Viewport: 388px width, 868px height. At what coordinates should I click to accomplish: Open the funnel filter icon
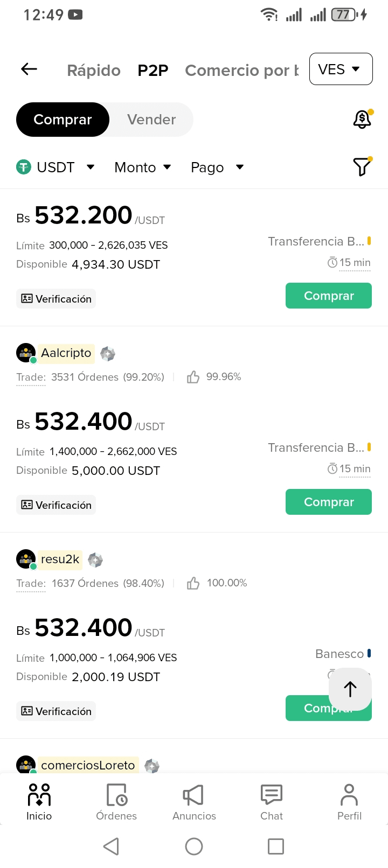coord(362,167)
